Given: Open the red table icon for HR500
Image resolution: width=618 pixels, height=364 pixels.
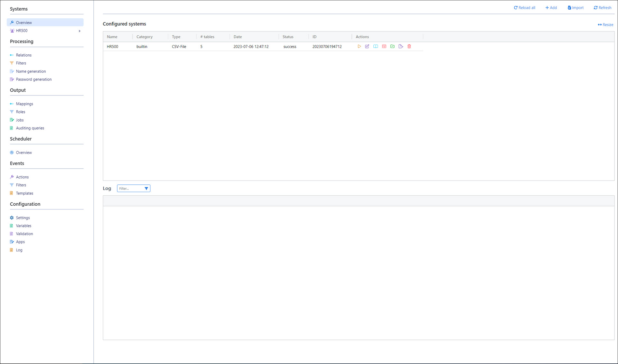Looking at the screenshot, I should click(x=384, y=46).
